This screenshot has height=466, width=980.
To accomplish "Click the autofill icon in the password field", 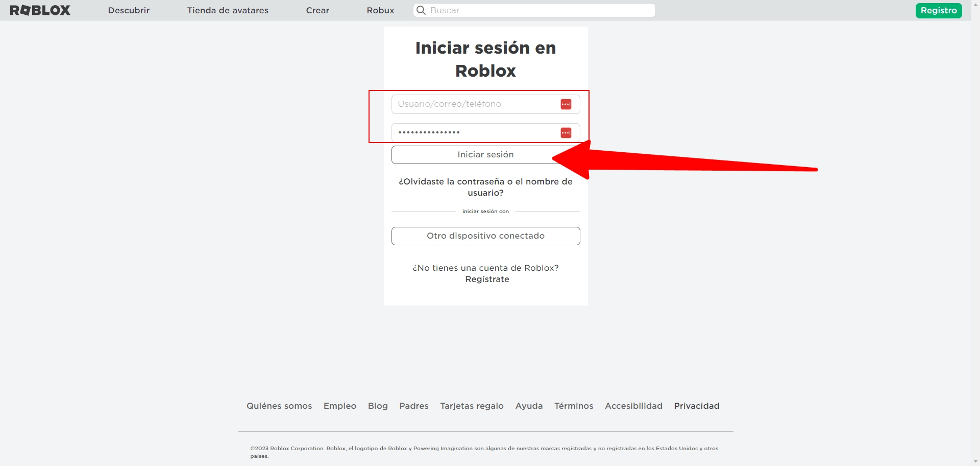I will coord(566,132).
